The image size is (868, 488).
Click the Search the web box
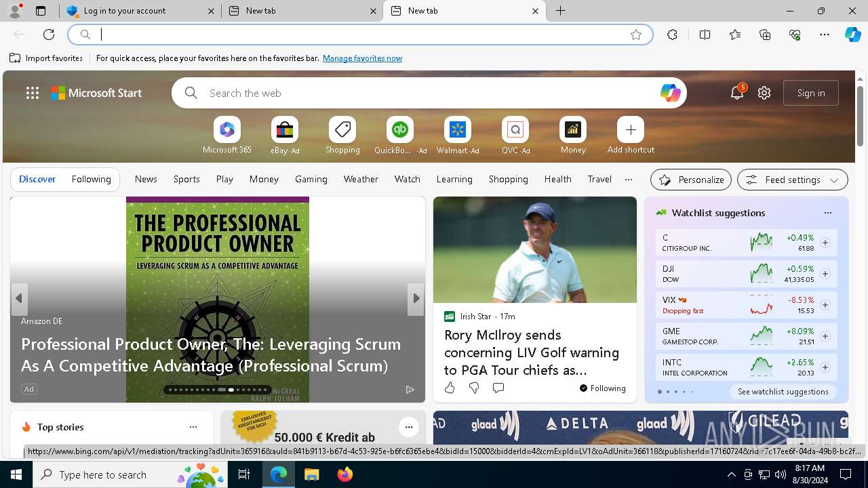[x=429, y=93]
